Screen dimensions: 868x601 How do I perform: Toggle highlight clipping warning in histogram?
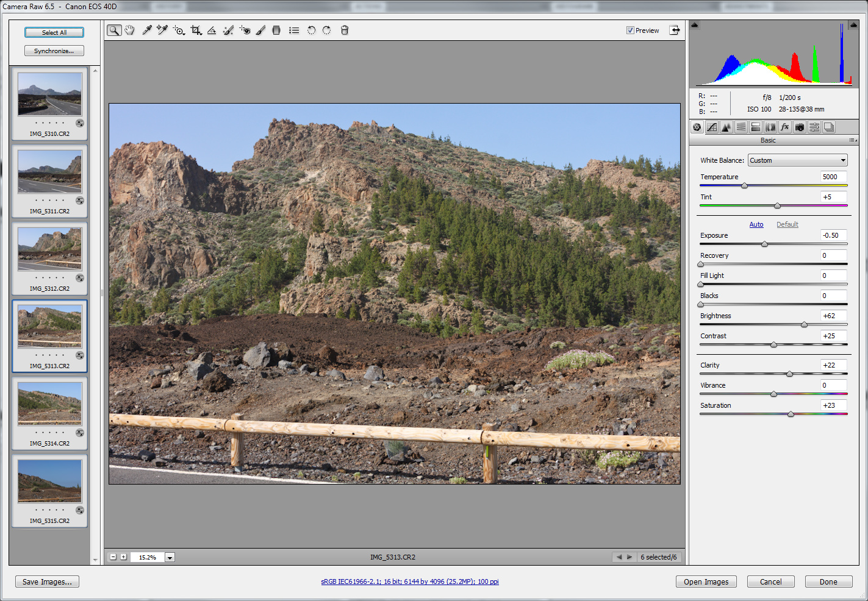tap(854, 25)
